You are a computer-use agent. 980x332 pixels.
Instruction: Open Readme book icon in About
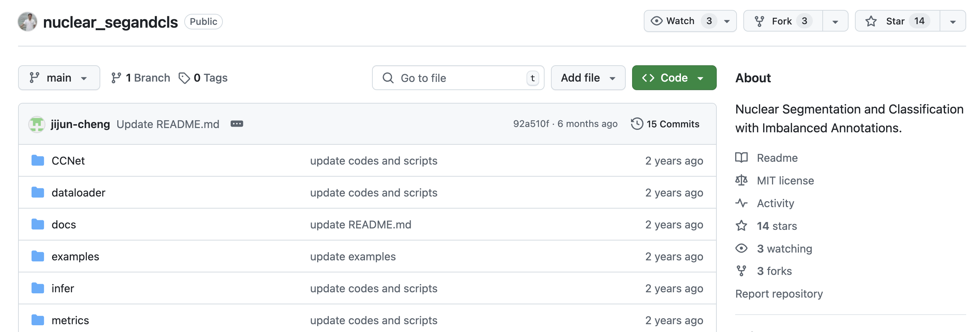(741, 157)
